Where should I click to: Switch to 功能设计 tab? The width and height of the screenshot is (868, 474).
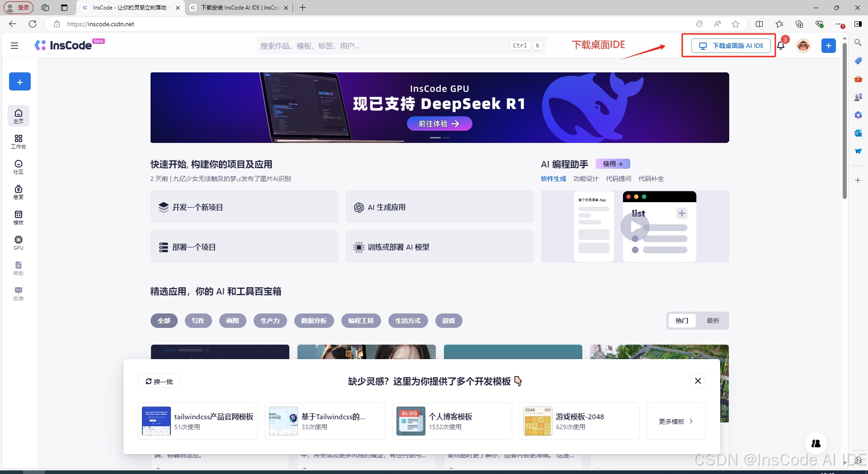pyautogui.click(x=586, y=179)
